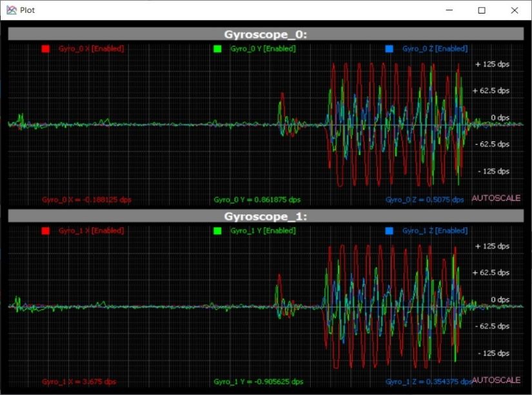Toggle the Gyro_0 X [Enabled] trace
The height and width of the screenshot is (395, 532).
coord(92,48)
